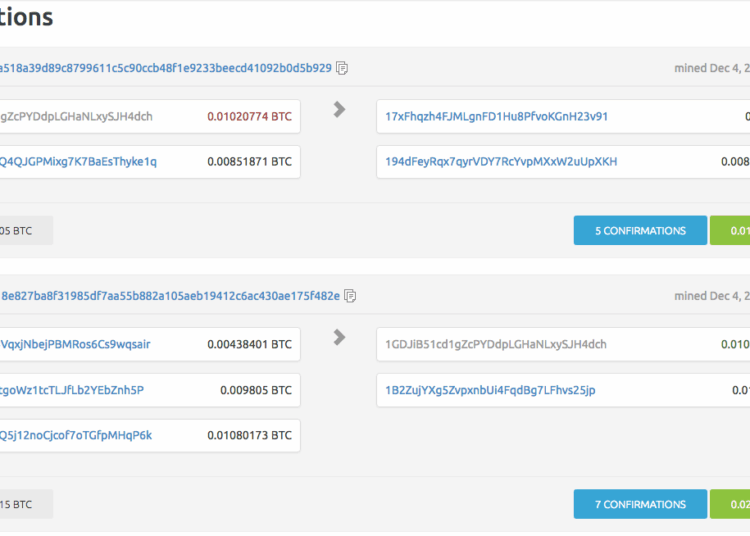Click the 7 CONFIRMATIONS button

(x=640, y=505)
